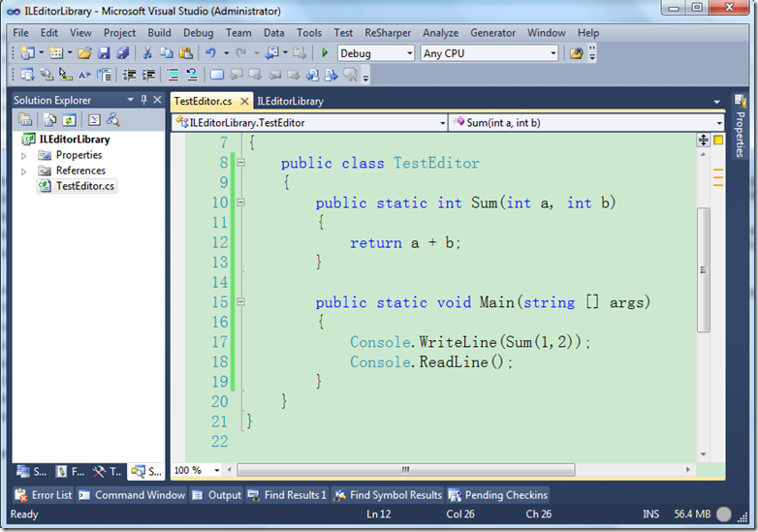Image resolution: width=758 pixels, height=532 pixels.
Task: Open the Build menu
Action: pyautogui.click(x=159, y=33)
